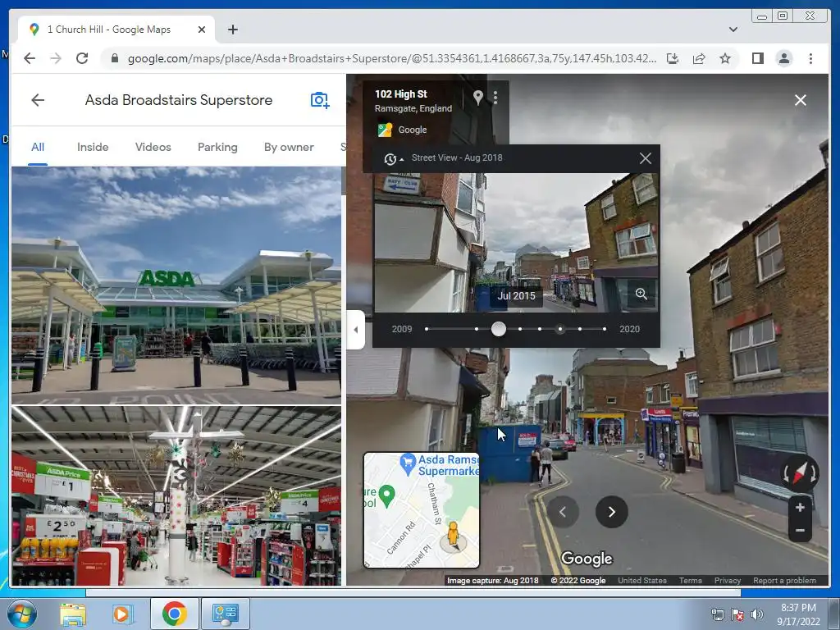The height and width of the screenshot is (630, 840).
Task: Go to previous Street View photo
Action: tap(563, 512)
